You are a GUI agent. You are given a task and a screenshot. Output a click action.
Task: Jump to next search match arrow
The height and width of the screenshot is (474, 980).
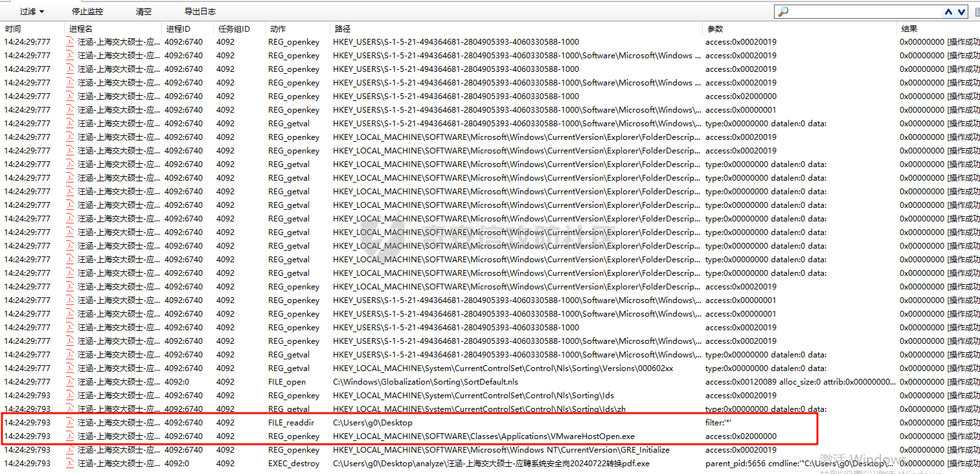coord(961,12)
